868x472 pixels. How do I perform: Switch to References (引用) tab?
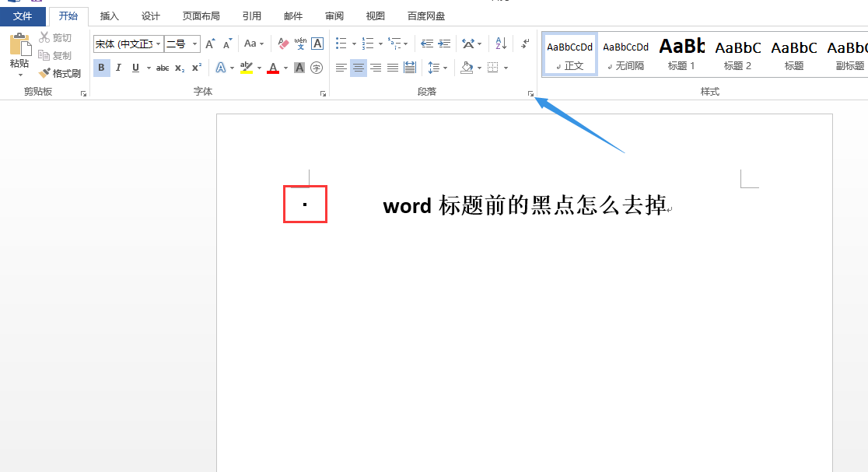251,16
